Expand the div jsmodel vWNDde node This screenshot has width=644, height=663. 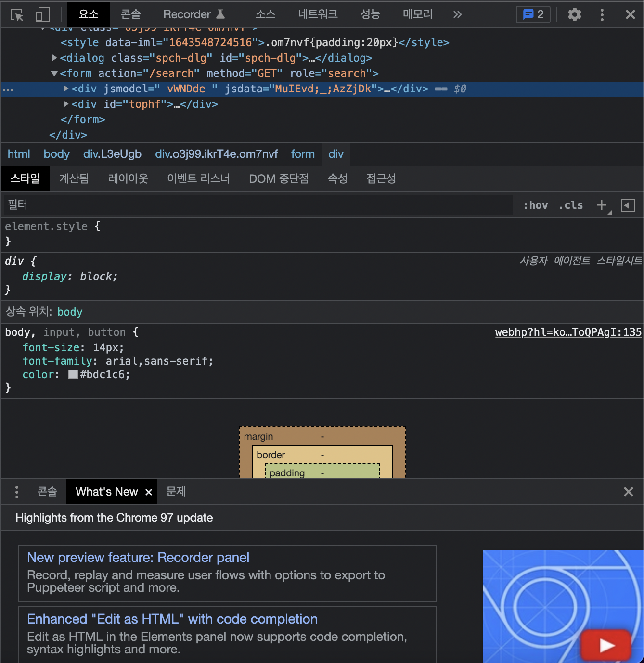click(x=66, y=89)
